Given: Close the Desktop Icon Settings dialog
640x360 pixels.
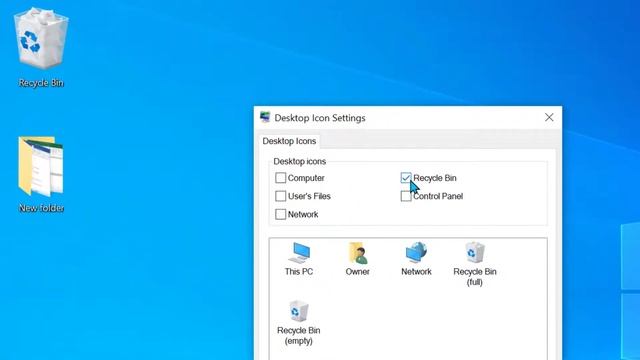Looking at the screenshot, I should [549, 118].
